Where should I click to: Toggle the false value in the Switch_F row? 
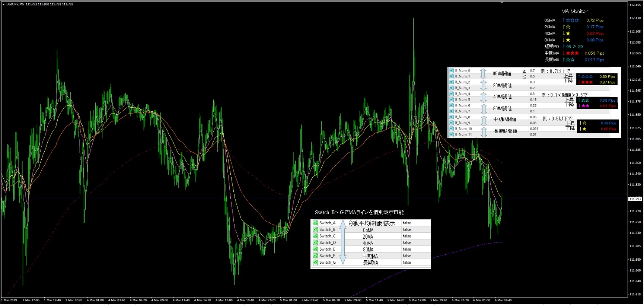pos(407,256)
